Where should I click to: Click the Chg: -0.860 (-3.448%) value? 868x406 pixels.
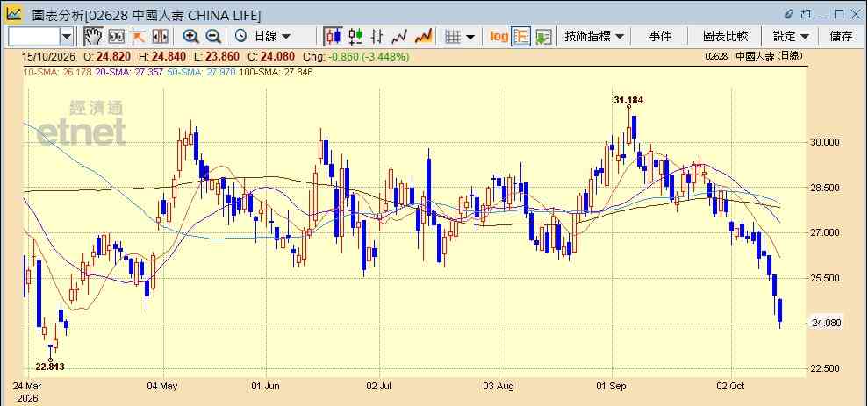click(x=355, y=56)
